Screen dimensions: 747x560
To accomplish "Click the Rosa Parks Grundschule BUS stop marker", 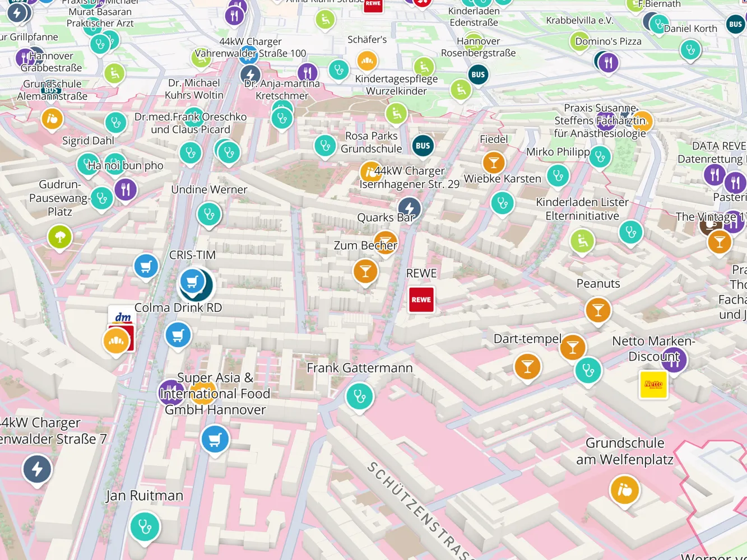I will tap(423, 146).
